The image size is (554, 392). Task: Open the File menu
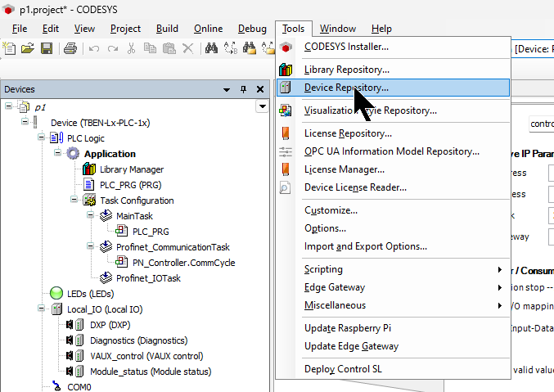[20, 29]
